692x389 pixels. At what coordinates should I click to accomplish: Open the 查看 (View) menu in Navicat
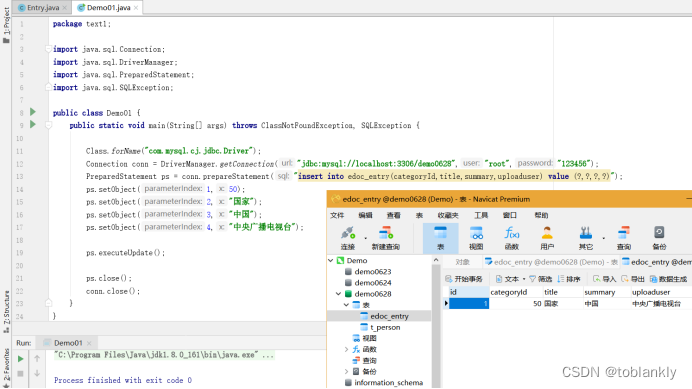394,215
